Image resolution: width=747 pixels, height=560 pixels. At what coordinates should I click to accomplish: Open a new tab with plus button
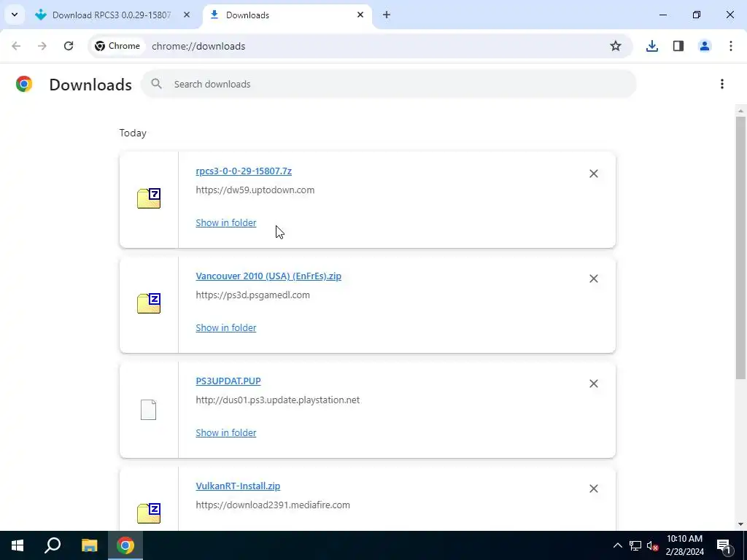[x=387, y=15]
